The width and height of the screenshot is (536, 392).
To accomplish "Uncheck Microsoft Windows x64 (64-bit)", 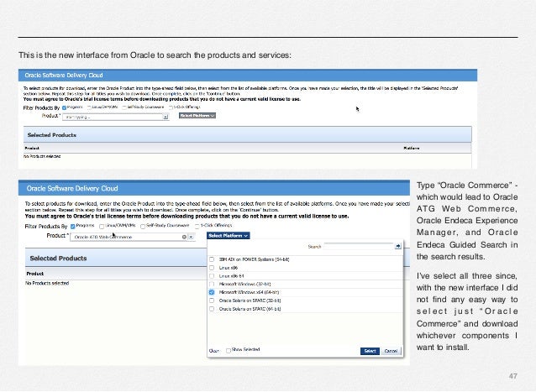I will pos(212,292).
